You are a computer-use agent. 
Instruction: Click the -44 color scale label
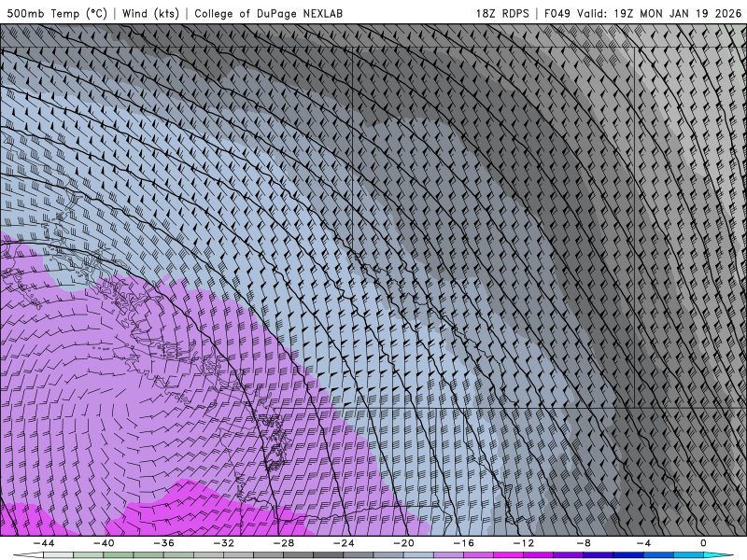[44, 543]
